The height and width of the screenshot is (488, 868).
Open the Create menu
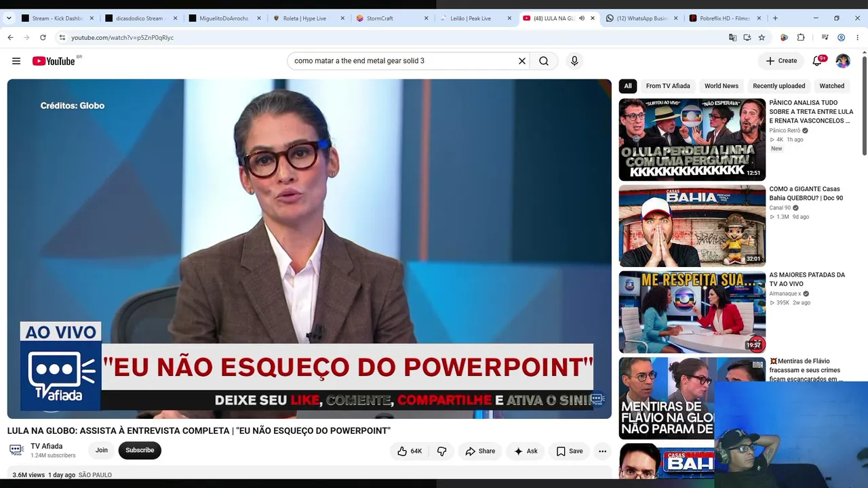781,61
